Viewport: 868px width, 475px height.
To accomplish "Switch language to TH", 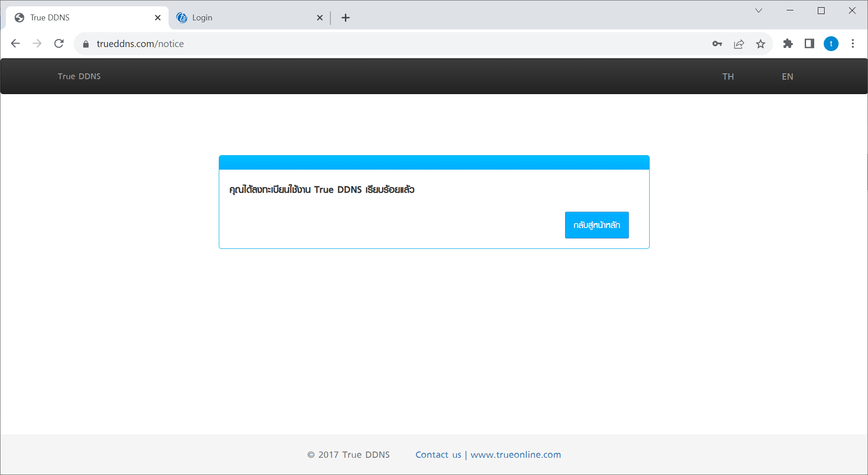I will click(x=728, y=76).
